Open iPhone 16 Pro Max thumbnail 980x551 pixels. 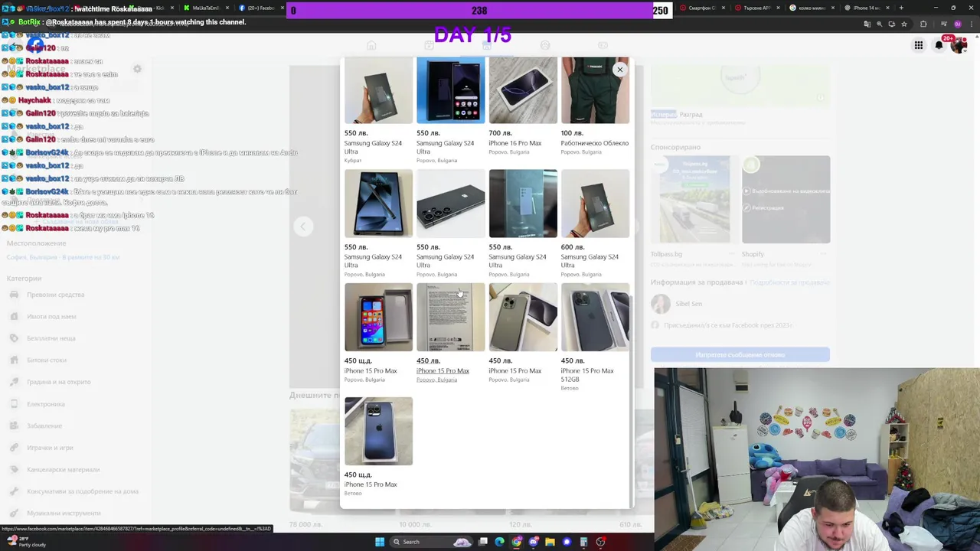pos(523,90)
